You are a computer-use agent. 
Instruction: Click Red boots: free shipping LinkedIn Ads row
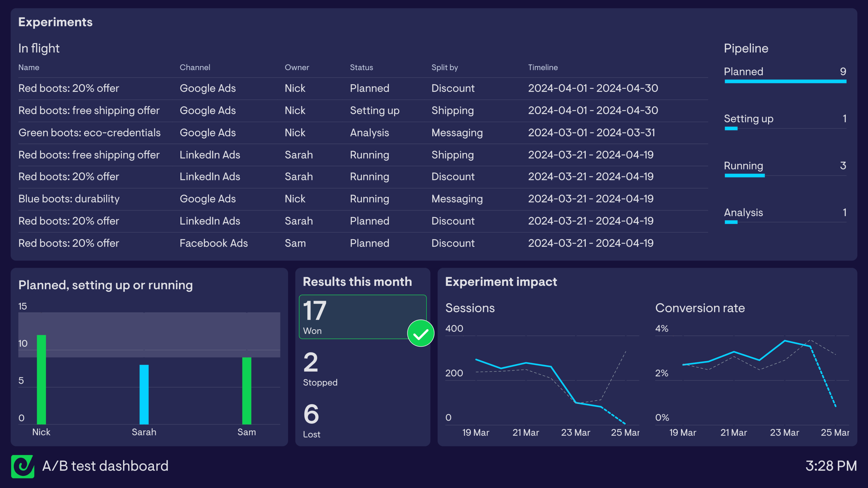point(363,155)
